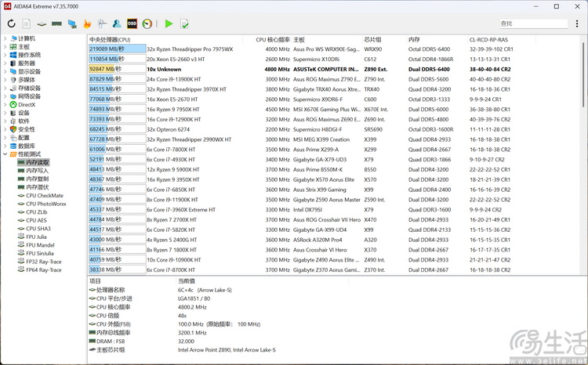Start benchmark with the green play icon
The image size is (588, 365).
pos(169,23)
